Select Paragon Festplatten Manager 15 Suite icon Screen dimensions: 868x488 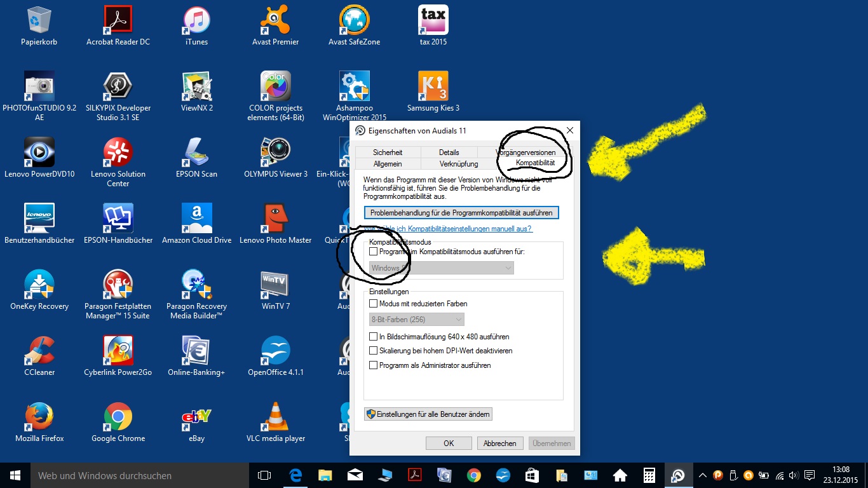click(118, 294)
